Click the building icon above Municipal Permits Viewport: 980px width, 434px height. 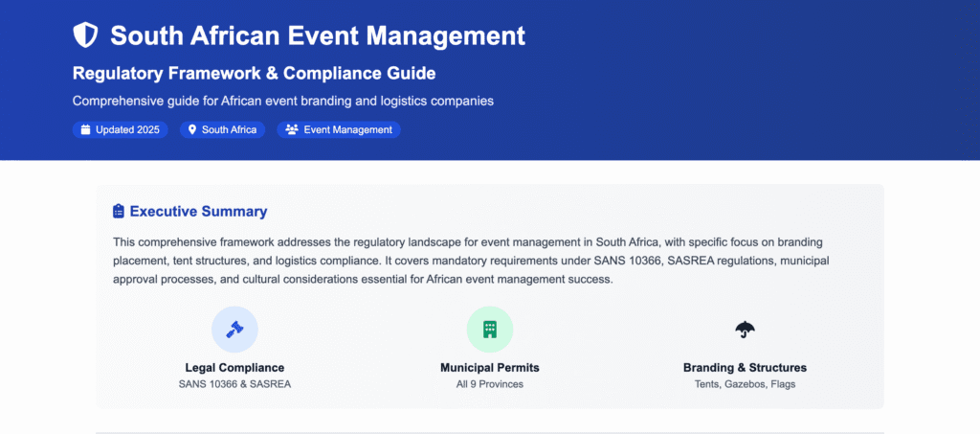coord(490,330)
